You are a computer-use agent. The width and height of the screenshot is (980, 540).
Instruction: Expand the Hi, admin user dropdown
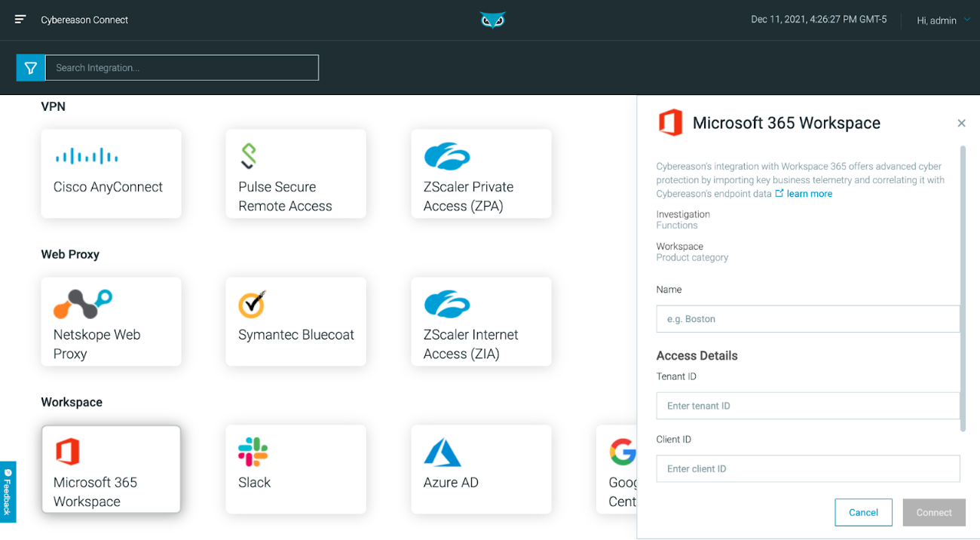tap(944, 20)
